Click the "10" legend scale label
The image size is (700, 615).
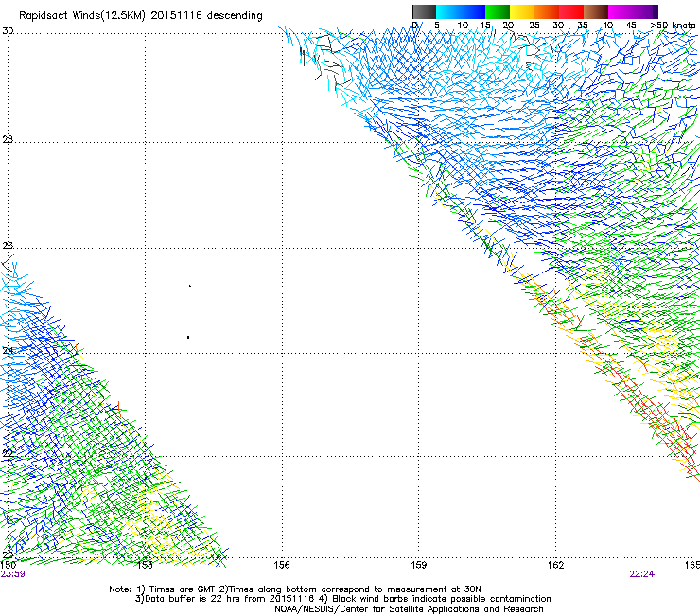463,26
